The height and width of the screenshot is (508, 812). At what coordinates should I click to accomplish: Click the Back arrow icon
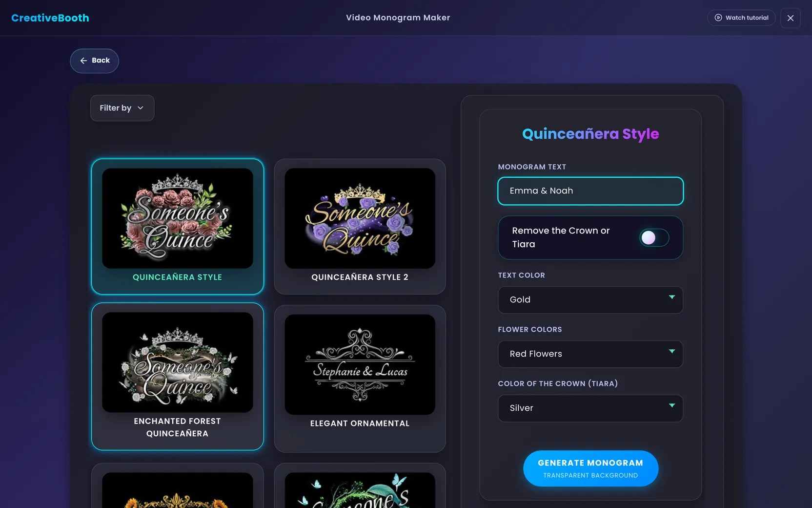pyautogui.click(x=83, y=61)
